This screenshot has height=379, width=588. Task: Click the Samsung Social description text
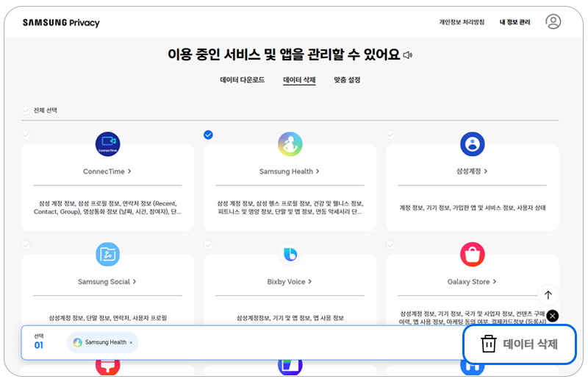(107, 318)
